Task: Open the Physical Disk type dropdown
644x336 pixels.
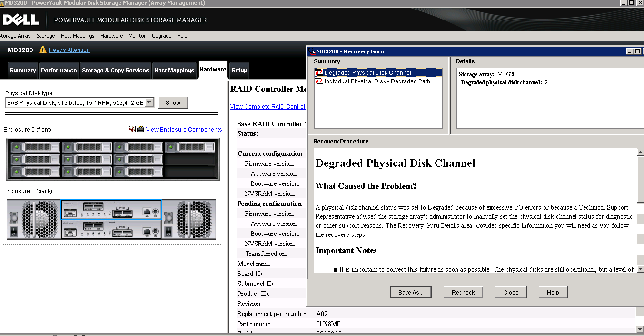Action: click(x=149, y=102)
